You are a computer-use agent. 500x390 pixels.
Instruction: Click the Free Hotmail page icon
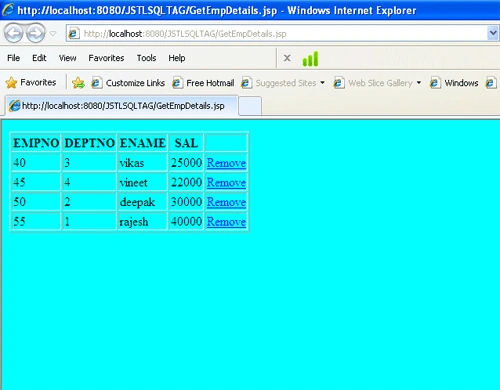pos(177,83)
